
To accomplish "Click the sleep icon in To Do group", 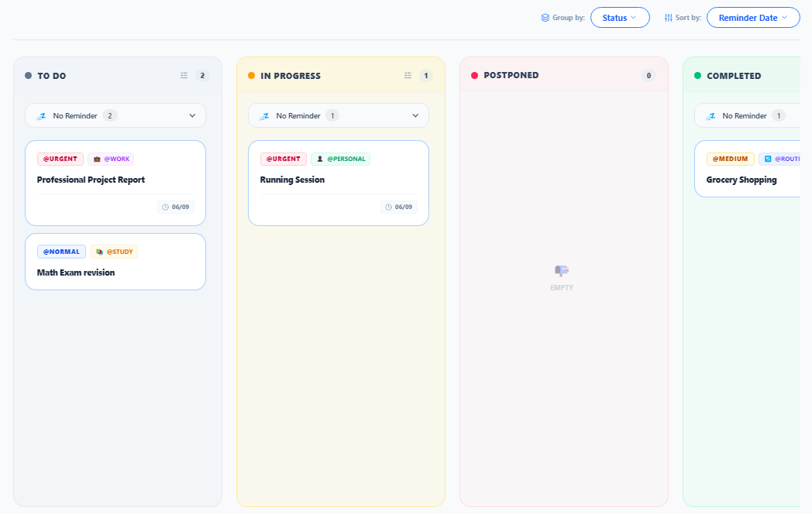I will [41, 116].
